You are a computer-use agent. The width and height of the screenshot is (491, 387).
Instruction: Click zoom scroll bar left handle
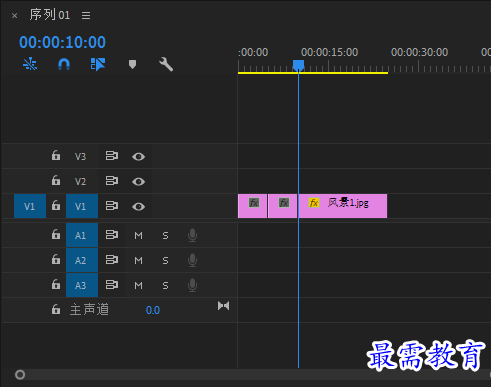pyautogui.click(x=20, y=375)
